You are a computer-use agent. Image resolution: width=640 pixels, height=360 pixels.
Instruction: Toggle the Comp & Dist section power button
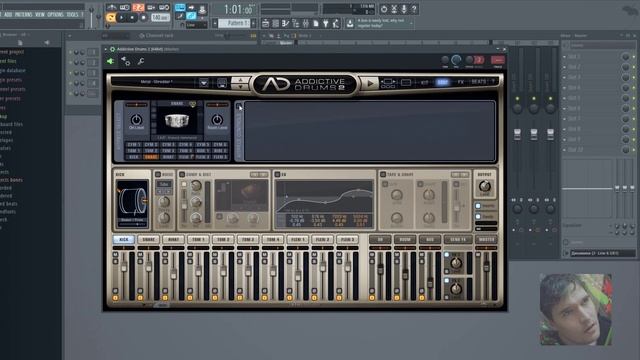point(182,174)
